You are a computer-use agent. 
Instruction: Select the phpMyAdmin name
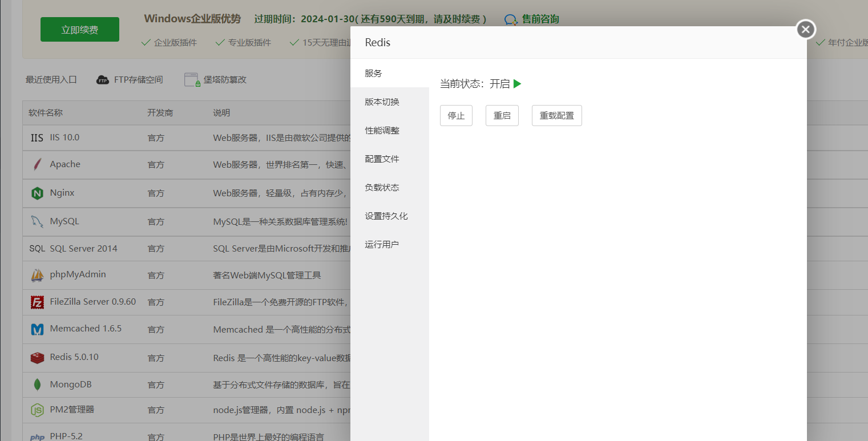tap(78, 274)
